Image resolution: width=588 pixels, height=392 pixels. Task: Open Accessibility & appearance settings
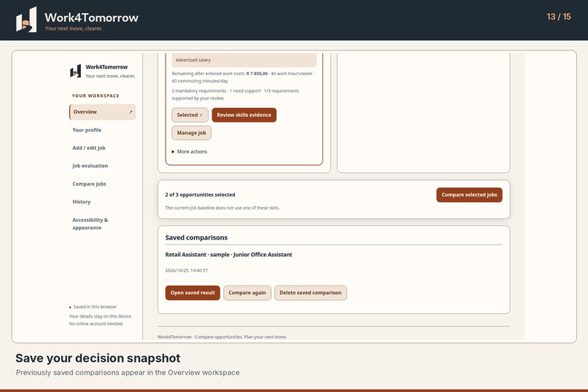pyautogui.click(x=90, y=224)
